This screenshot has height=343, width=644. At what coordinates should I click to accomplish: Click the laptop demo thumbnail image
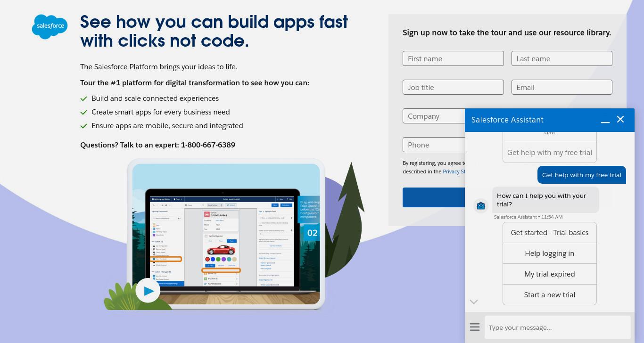(x=226, y=234)
